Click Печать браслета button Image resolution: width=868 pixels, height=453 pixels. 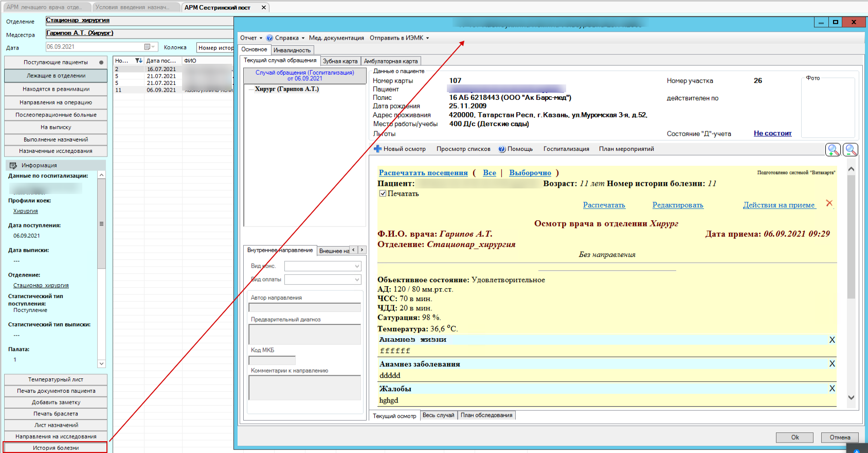pos(56,414)
